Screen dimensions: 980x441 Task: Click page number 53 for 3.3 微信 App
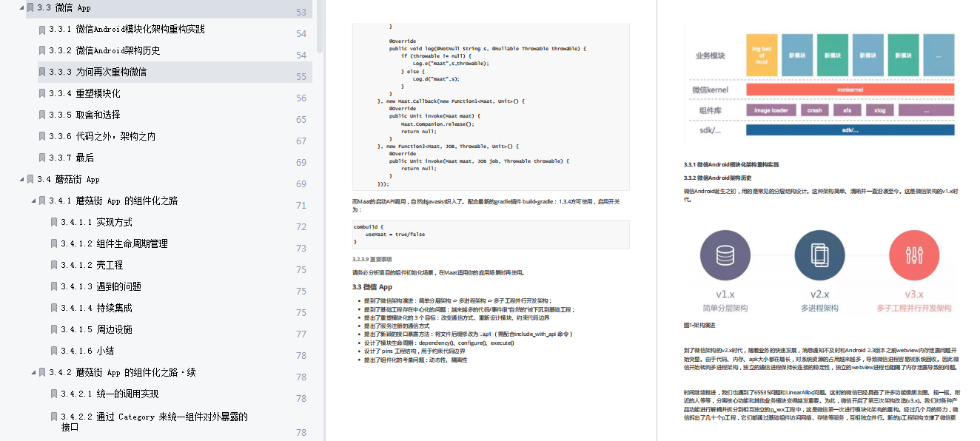tap(301, 13)
